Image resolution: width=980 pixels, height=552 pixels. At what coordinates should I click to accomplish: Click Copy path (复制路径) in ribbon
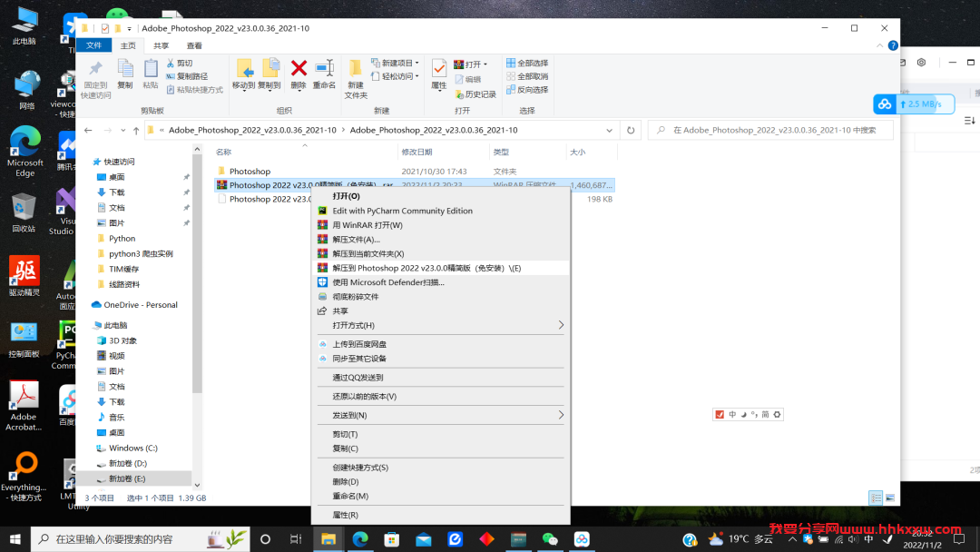(187, 76)
